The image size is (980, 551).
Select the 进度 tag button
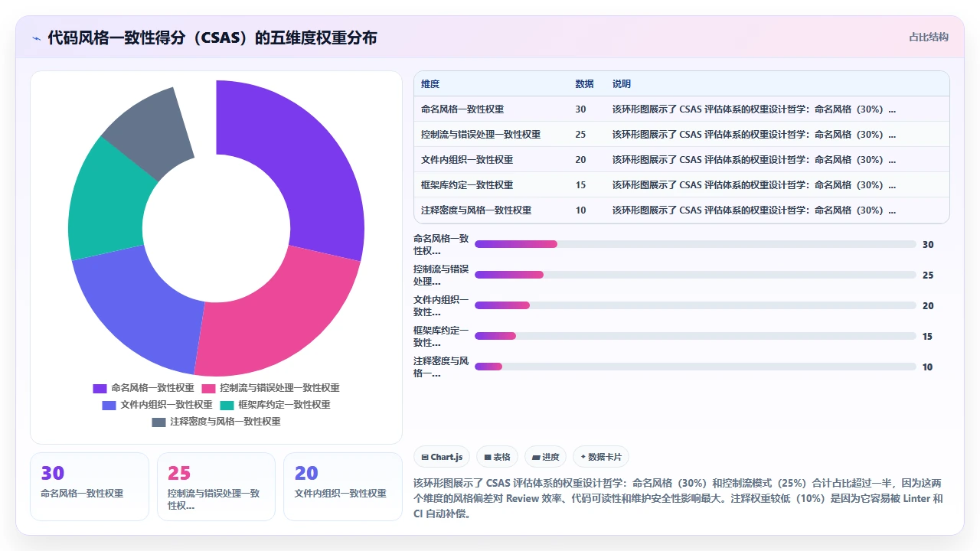point(546,457)
